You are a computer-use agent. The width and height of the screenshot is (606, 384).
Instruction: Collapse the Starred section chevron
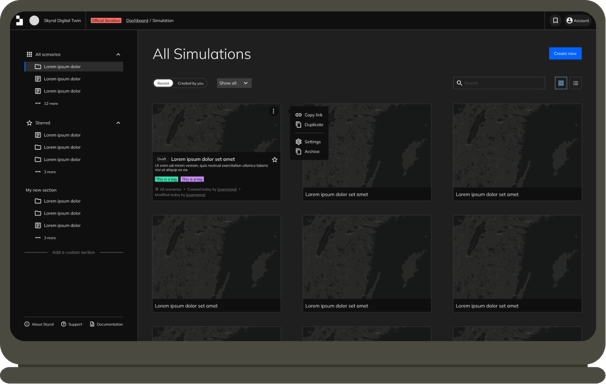click(118, 123)
